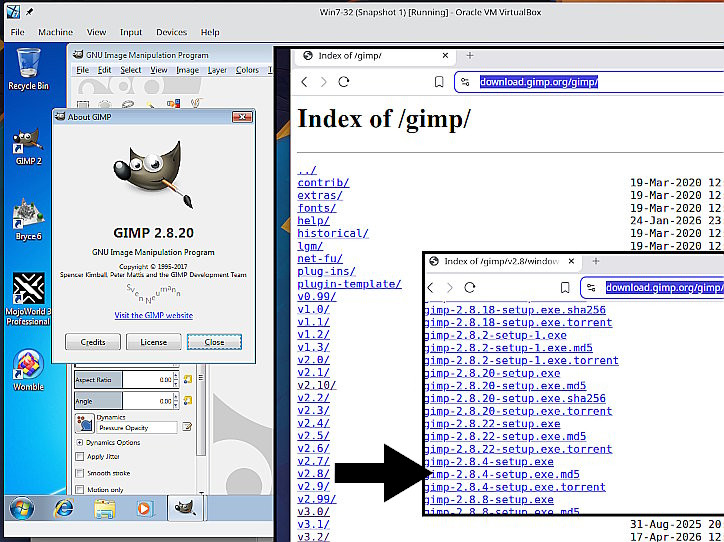Click forward arrow in v2.8 windows browser
This screenshot has height=542, width=724.
click(450, 288)
